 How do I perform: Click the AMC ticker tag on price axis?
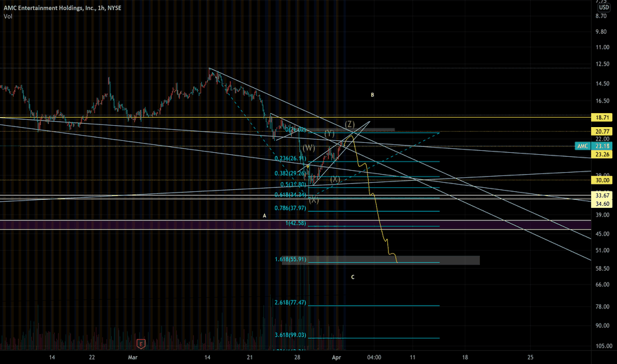click(583, 146)
